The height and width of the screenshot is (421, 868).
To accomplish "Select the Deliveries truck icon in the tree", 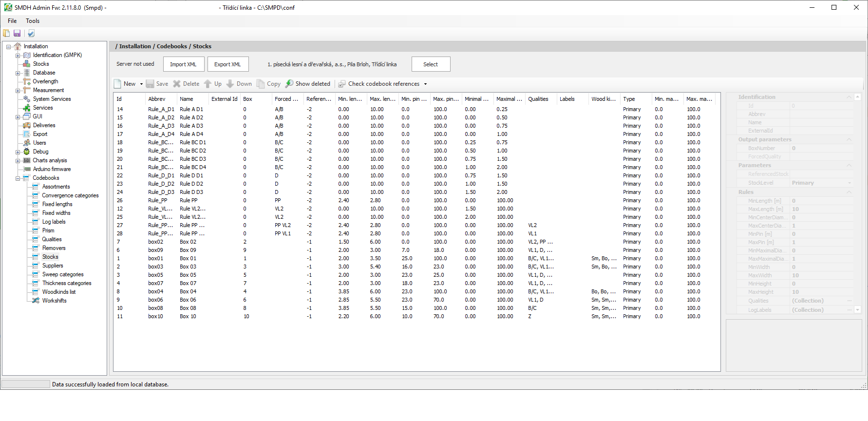I will [x=27, y=125].
